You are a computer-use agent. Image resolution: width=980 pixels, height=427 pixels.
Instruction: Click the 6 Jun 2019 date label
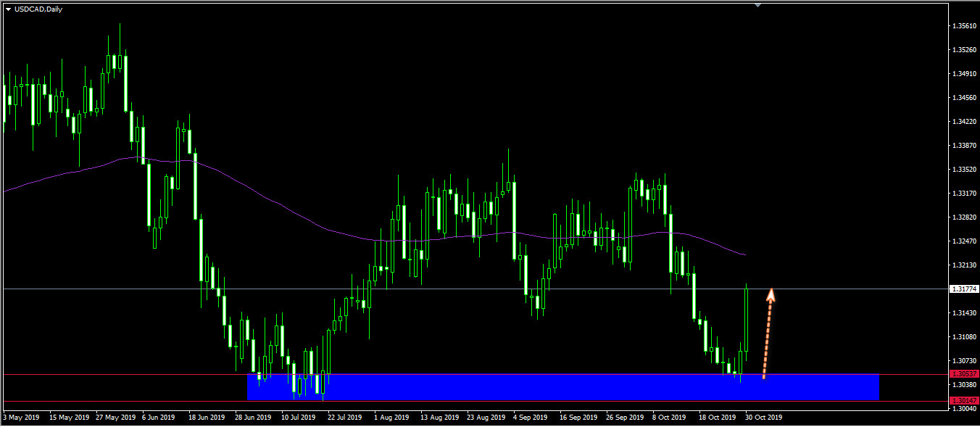[x=158, y=418]
